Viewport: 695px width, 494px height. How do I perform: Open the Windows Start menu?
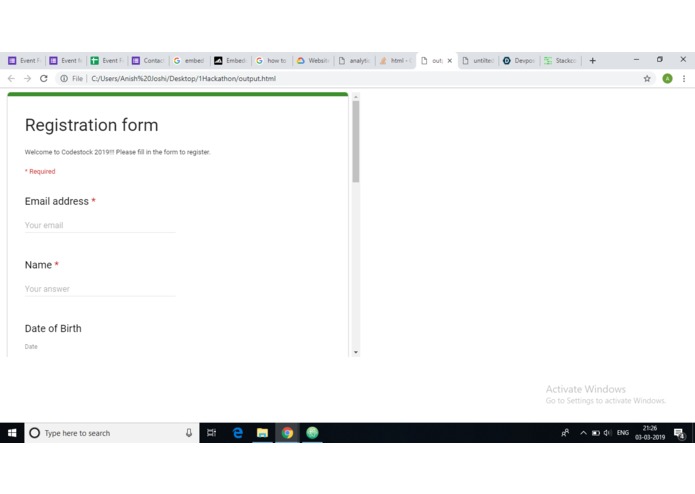coord(12,433)
